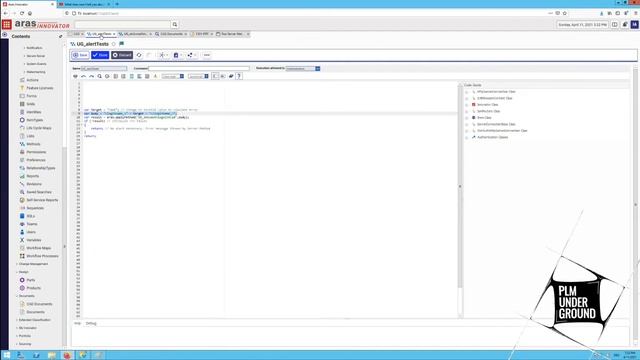Open the share dropdown in item toolbar
This screenshot has width=640, height=360.
point(191,55)
